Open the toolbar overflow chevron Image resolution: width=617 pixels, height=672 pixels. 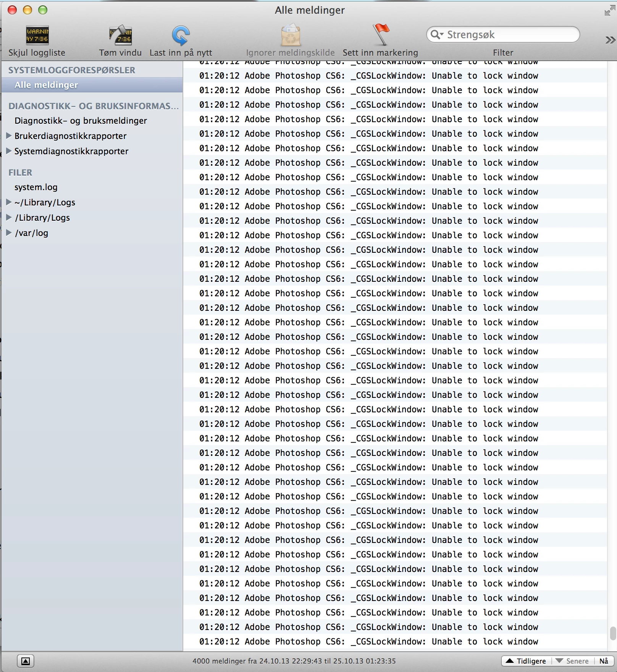[610, 40]
